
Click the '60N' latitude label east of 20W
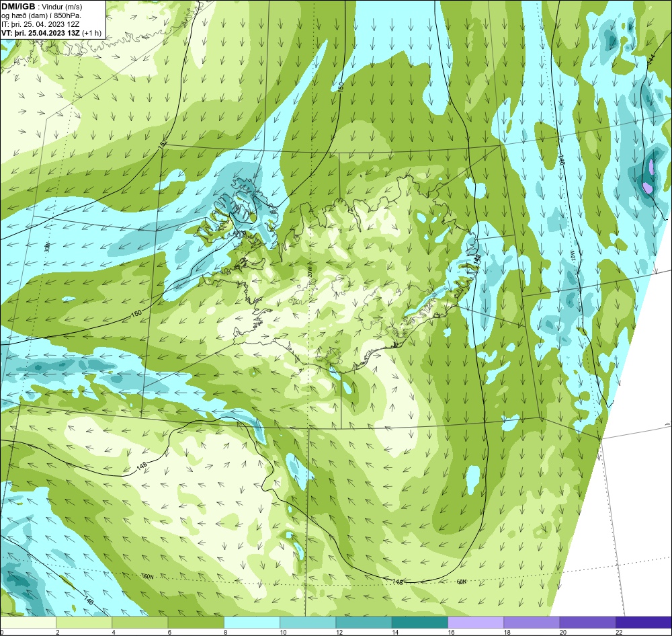point(461,582)
